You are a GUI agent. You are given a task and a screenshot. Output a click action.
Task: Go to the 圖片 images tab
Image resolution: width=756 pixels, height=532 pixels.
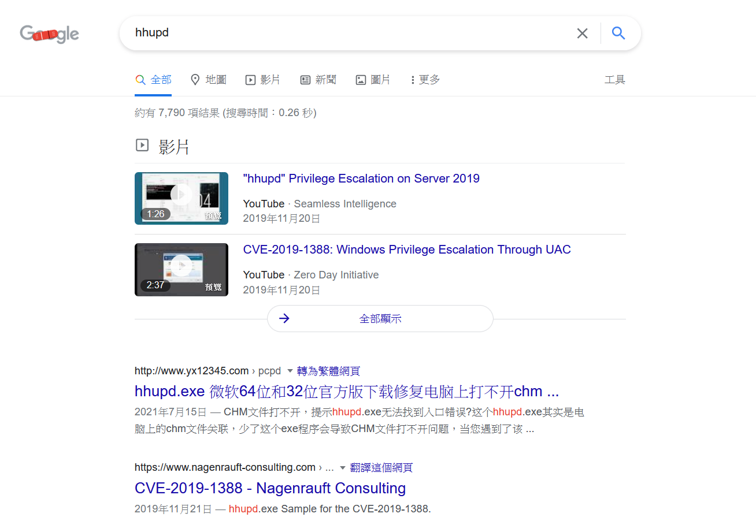coord(373,80)
